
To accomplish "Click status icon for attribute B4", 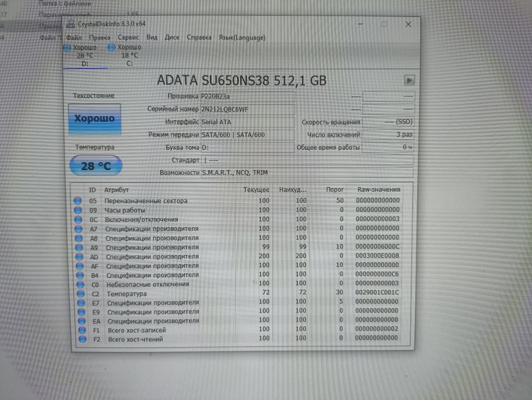I will 80,275.
